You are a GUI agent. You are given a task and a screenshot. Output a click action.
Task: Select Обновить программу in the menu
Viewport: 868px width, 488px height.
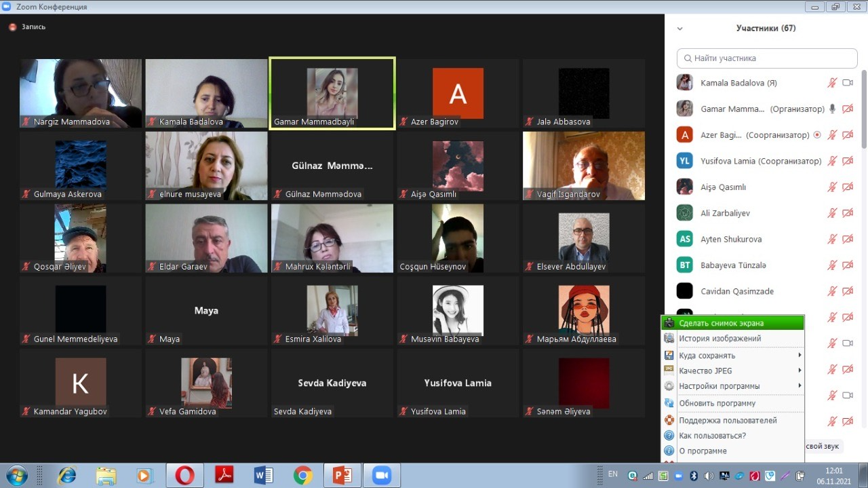[732, 403]
